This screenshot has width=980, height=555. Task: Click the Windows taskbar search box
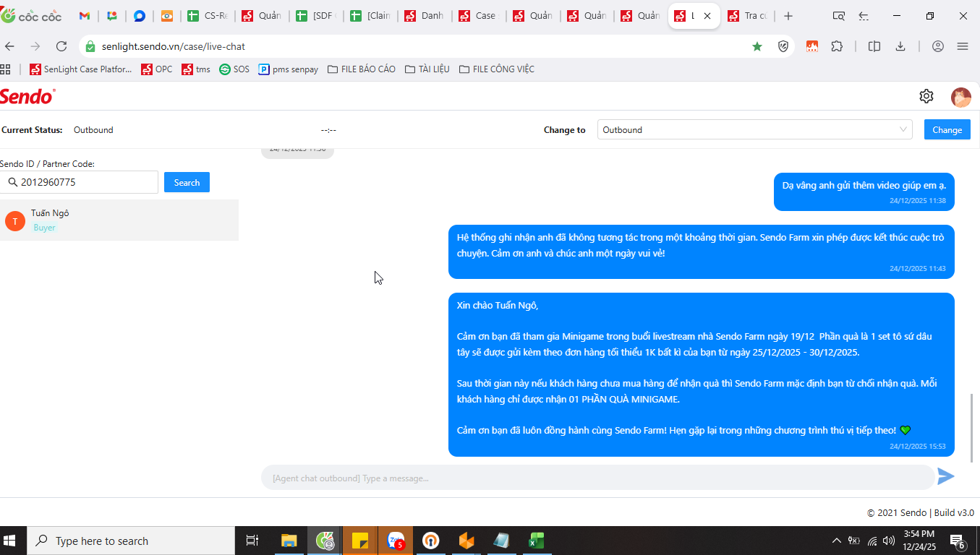[131, 541]
